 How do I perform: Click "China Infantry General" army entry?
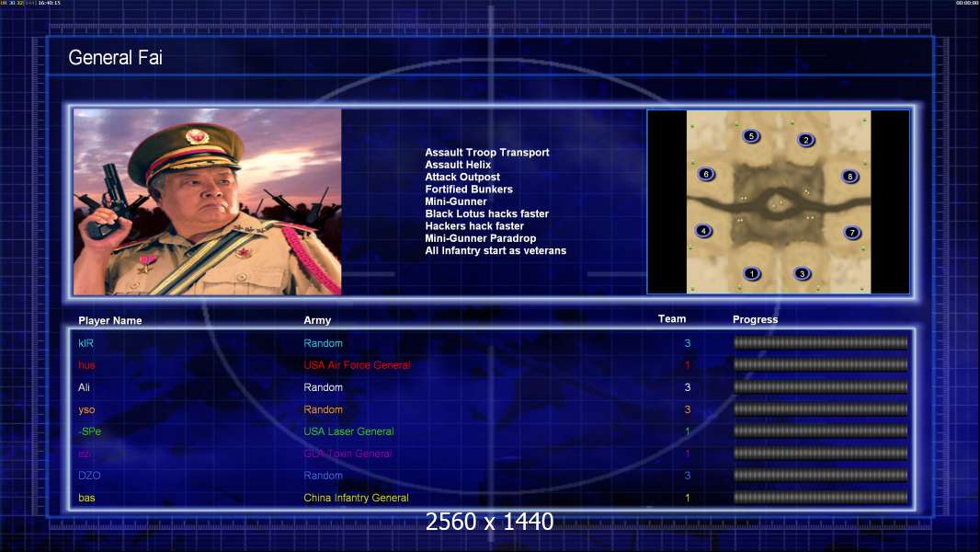click(356, 498)
